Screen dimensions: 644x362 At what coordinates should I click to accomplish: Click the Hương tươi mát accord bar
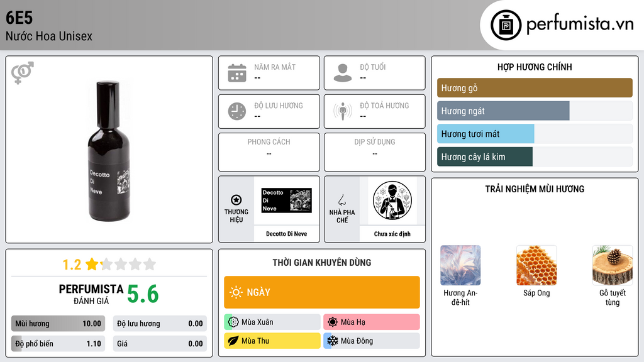click(x=535, y=134)
